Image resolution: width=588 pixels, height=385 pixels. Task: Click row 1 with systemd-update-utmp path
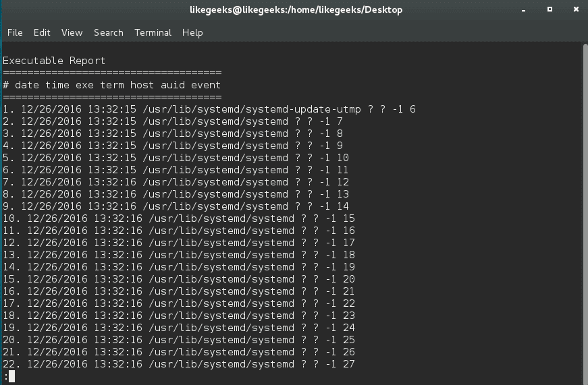[209, 109]
